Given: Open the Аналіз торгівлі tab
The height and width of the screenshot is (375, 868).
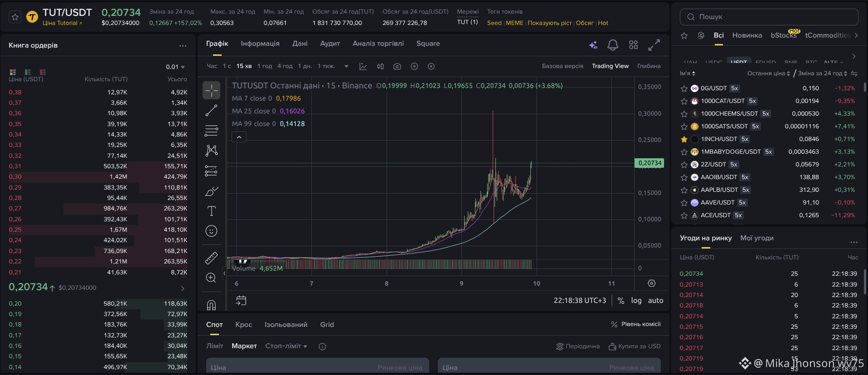Looking at the screenshot, I should click(x=378, y=44).
